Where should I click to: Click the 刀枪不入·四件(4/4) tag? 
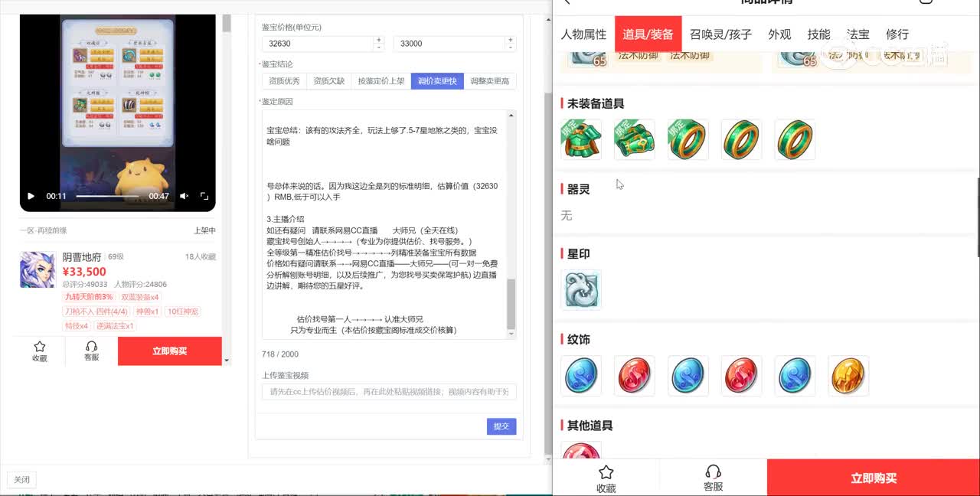[x=96, y=312]
